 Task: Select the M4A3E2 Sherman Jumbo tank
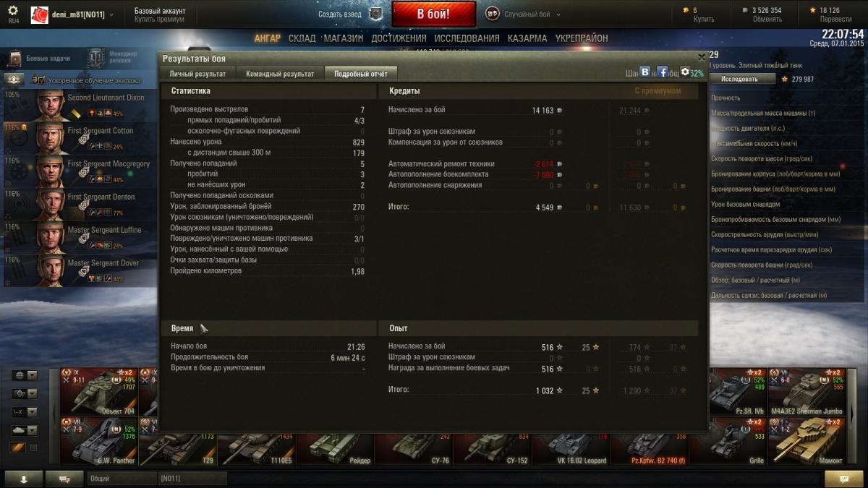[807, 391]
